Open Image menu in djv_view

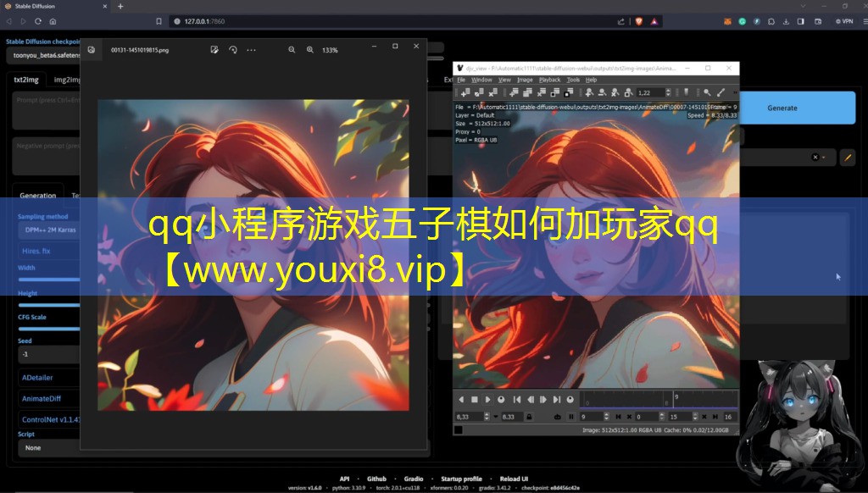pos(525,80)
